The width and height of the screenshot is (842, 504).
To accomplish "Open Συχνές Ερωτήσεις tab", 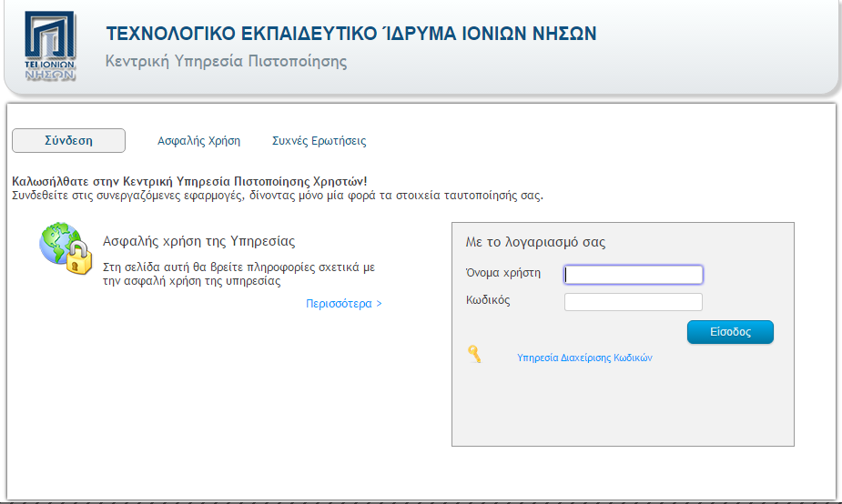I will (319, 141).
